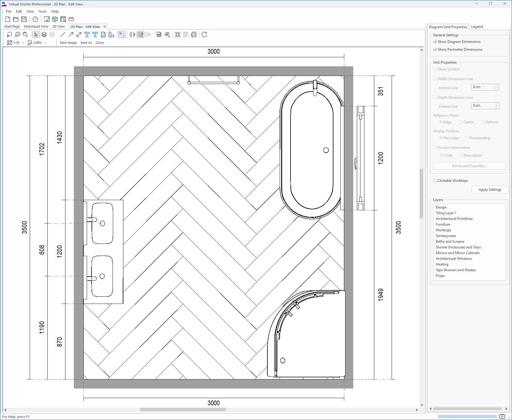Open the zoom 236% dropdown arrow

[x=45, y=43]
